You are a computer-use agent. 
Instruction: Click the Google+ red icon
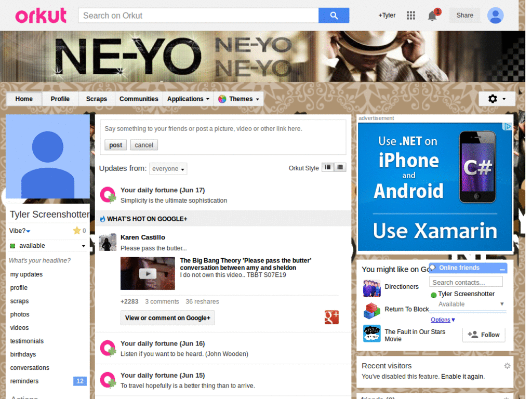point(331,317)
